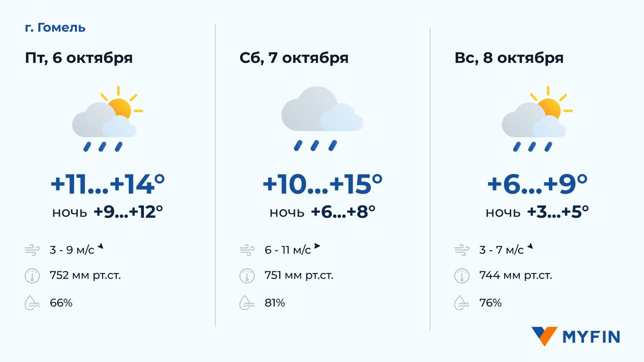Click Saturday's temperature +10...+15°

[322, 185]
